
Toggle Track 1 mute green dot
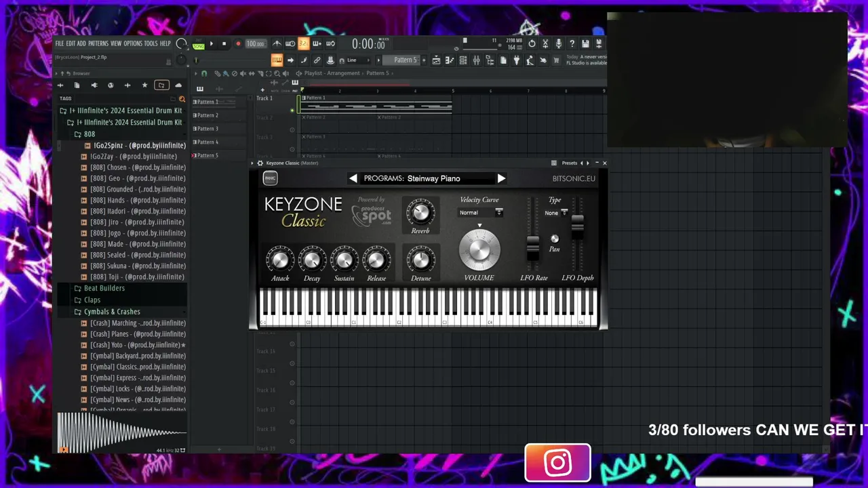pyautogui.click(x=292, y=110)
